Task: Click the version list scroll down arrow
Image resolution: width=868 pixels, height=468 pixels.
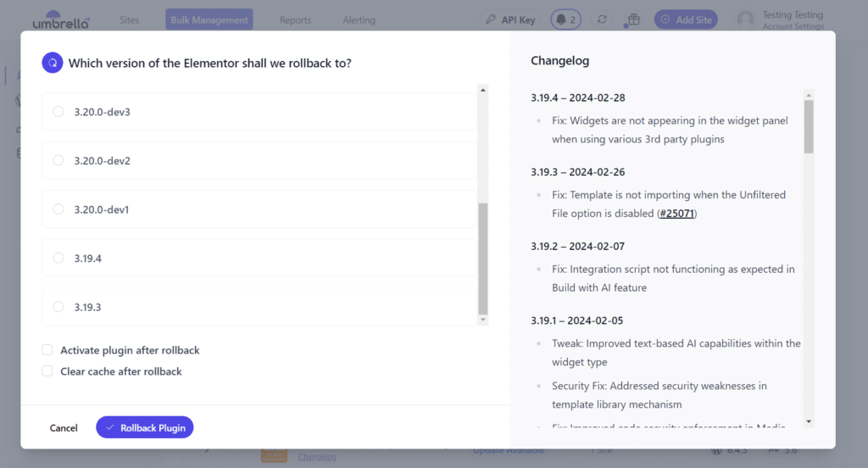Action: point(482,320)
